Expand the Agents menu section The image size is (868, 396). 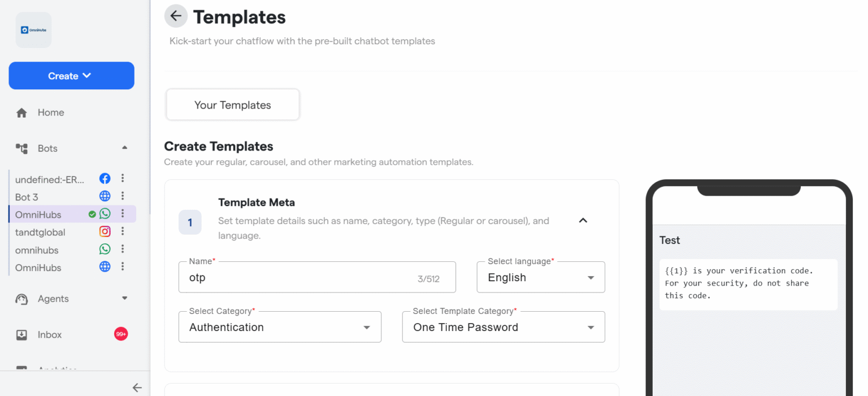point(124,298)
